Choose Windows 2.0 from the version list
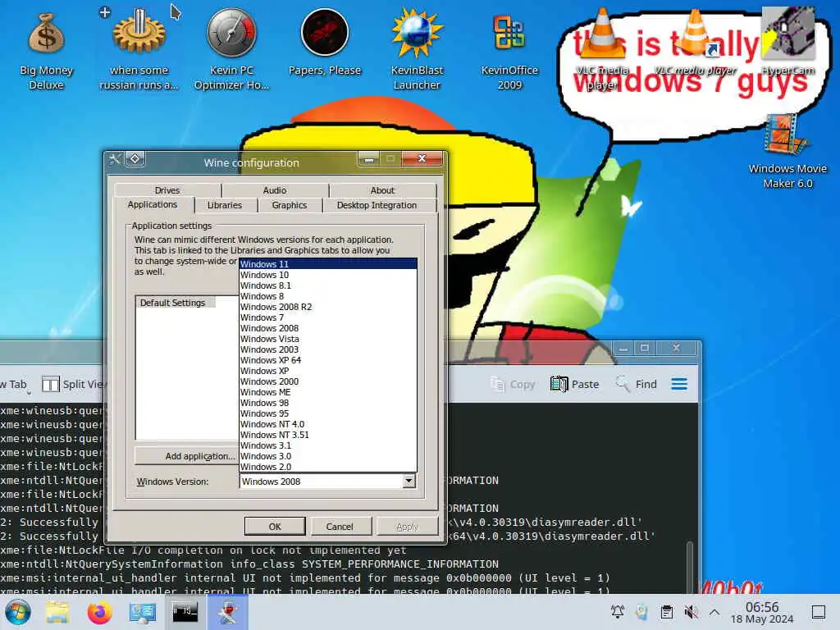 coord(328,467)
